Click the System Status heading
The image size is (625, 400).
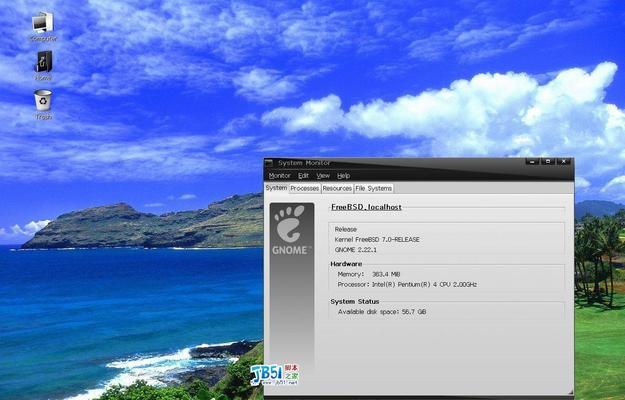[355, 302]
